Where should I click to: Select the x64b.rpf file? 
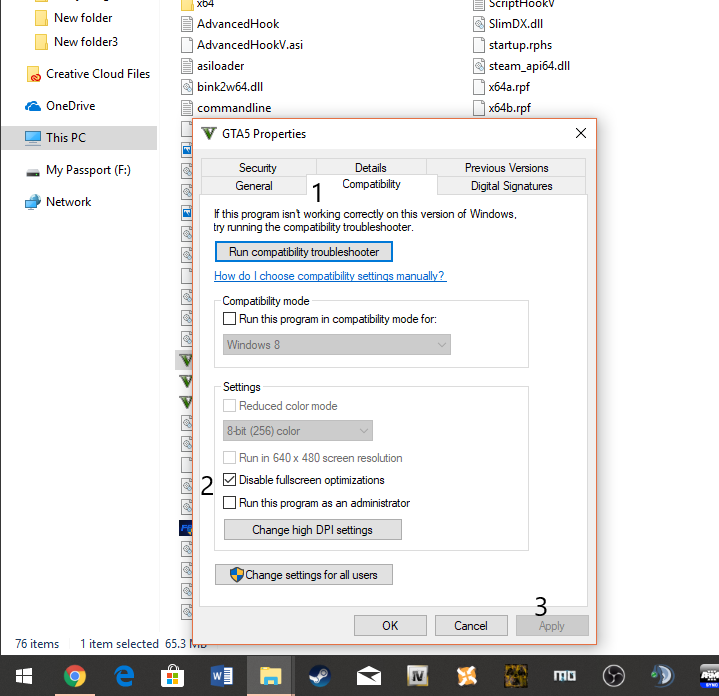[502, 108]
